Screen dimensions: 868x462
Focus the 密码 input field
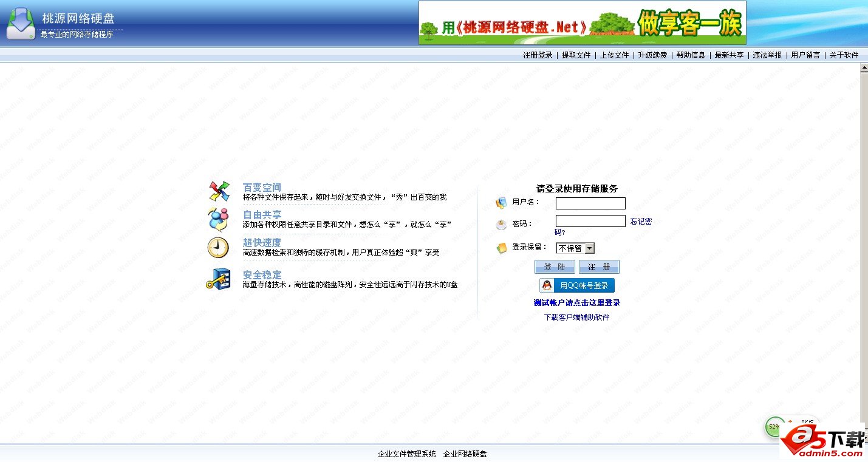(x=590, y=221)
